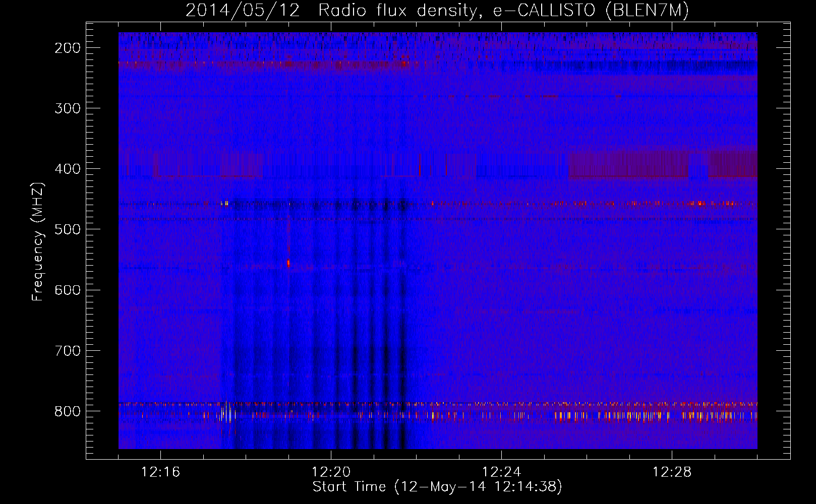Click the 400 frequency tick label

68,169
